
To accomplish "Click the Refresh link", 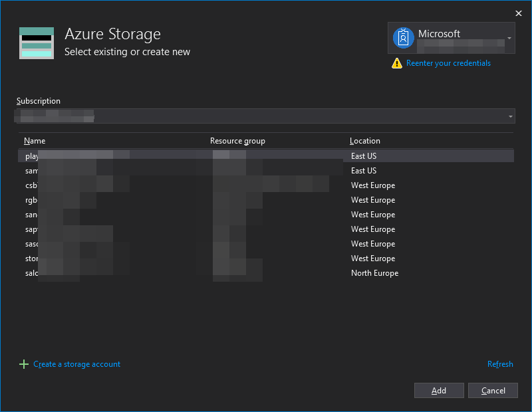I will pyautogui.click(x=500, y=364).
